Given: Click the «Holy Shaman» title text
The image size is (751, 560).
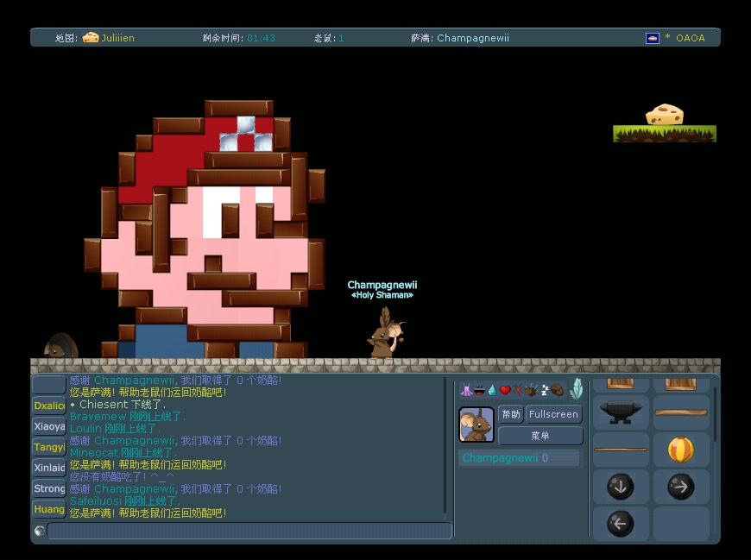Looking at the screenshot, I should coord(382,295).
